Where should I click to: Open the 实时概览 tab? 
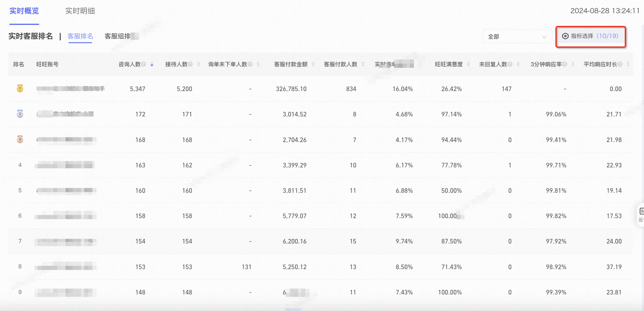pos(24,11)
